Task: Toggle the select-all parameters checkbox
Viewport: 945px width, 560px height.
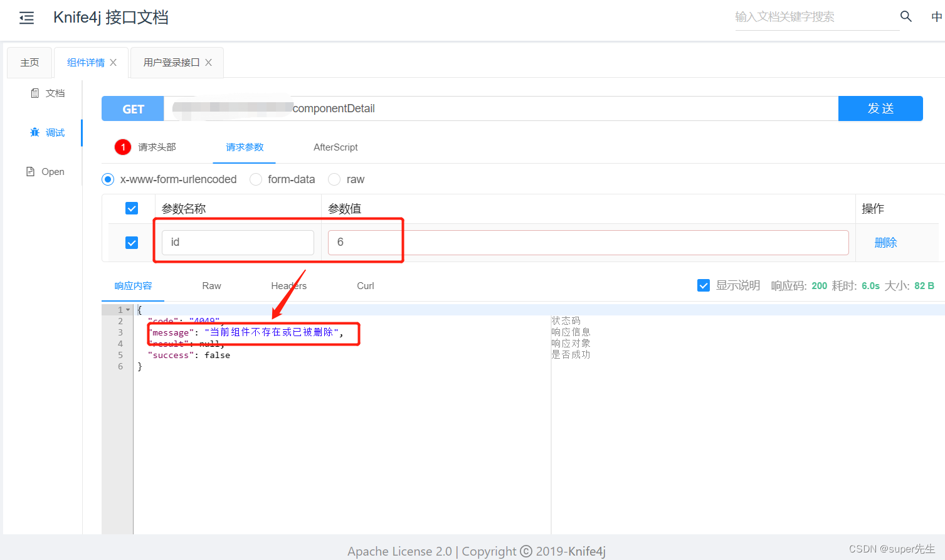Action: 132,208
